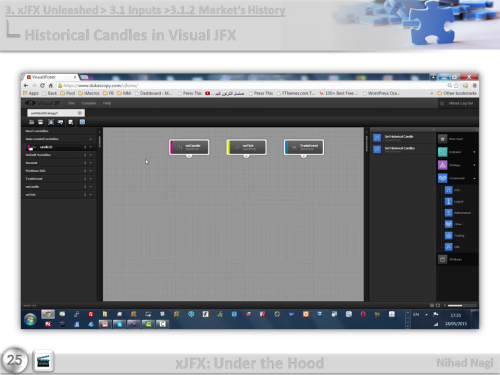Screen dimensions: 500x375
Task: Collapse the Auto created variables section
Action: pyautogui.click(x=90, y=139)
